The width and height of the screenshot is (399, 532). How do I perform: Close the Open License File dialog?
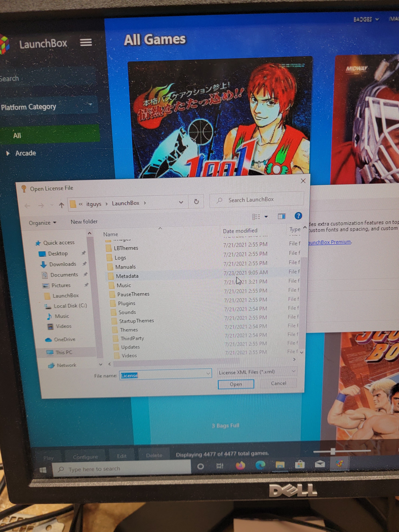[x=303, y=181]
